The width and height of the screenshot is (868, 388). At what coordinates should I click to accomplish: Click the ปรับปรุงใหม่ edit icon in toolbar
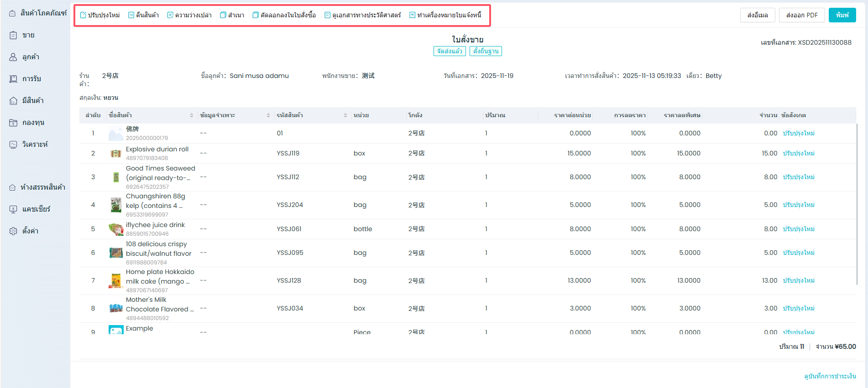coord(84,15)
